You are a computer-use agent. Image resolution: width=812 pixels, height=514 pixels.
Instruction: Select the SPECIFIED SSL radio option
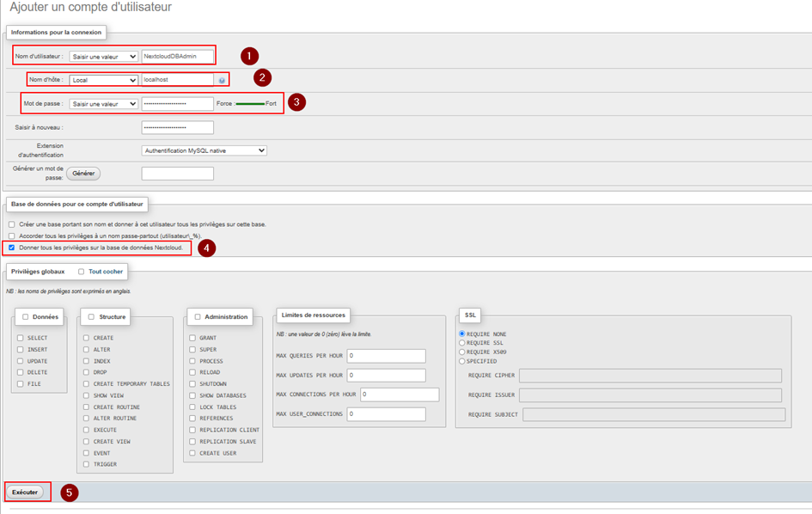pos(461,361)
